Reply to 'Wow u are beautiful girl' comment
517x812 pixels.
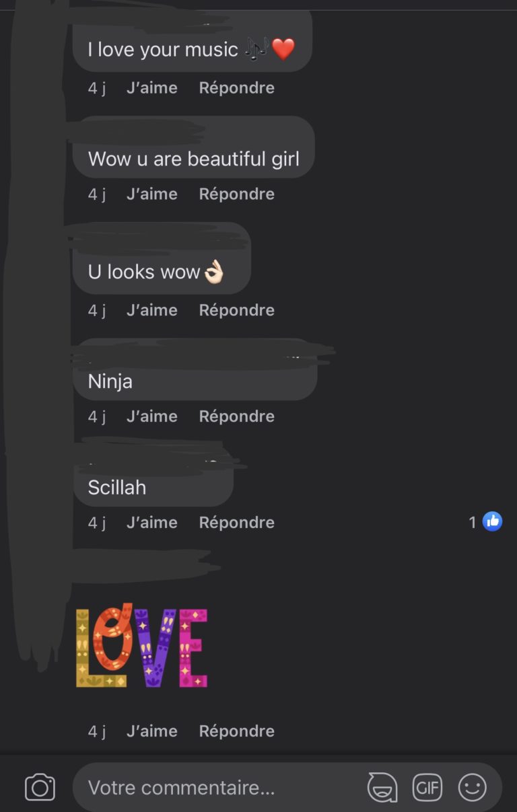click(237, 194)
